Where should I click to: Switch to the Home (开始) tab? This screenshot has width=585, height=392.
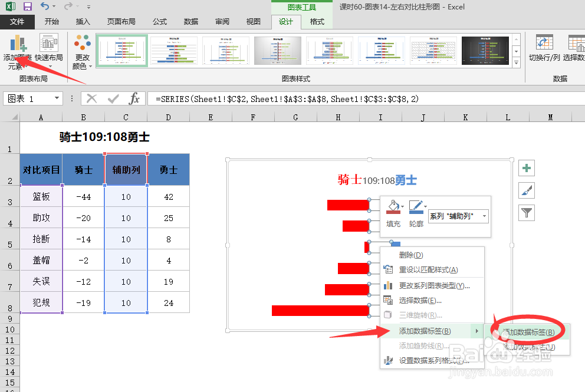51,22
